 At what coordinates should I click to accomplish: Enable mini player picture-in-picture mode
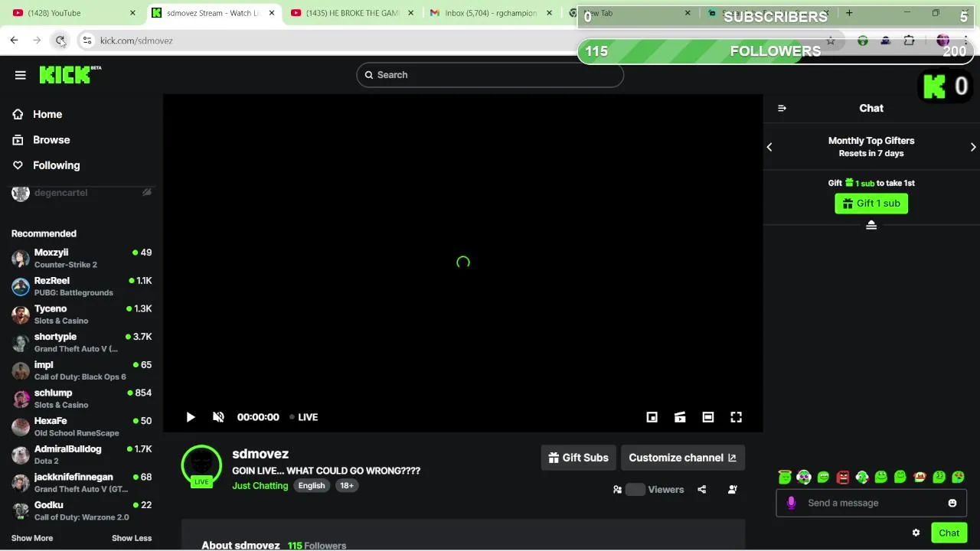click(x=652, y=417)
